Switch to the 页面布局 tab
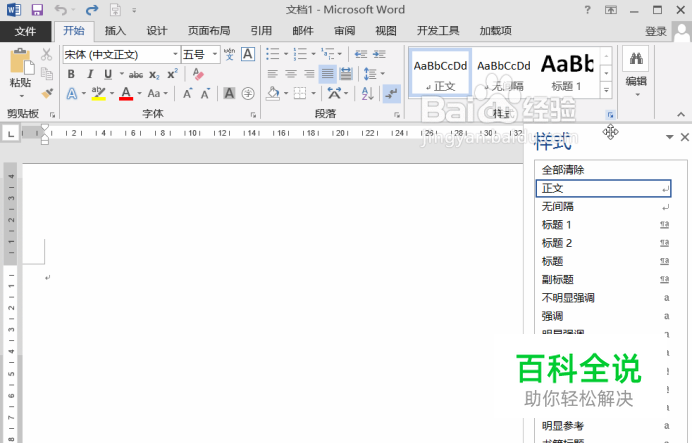Viewport: 692px width, 443px height. pos(209,30)
